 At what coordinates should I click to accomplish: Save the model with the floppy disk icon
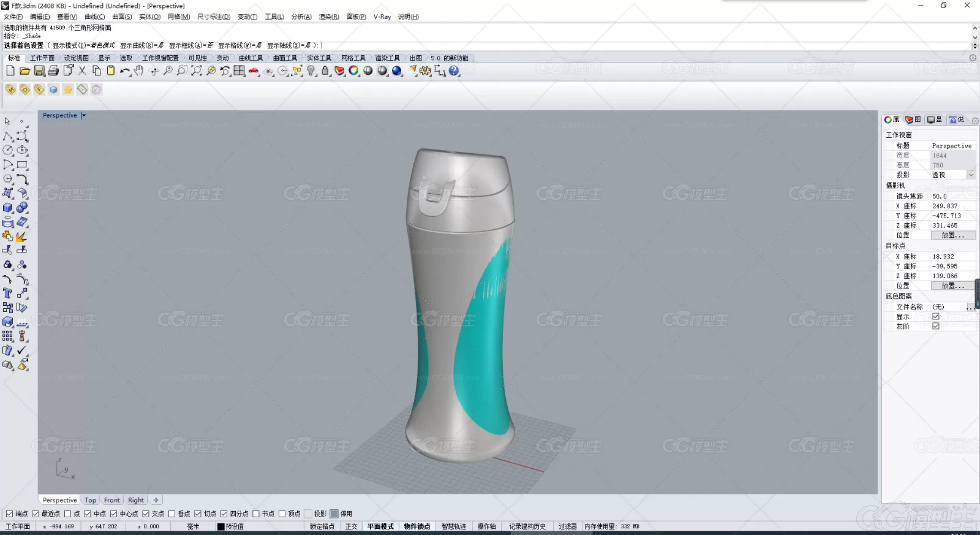tap(39, 71)
